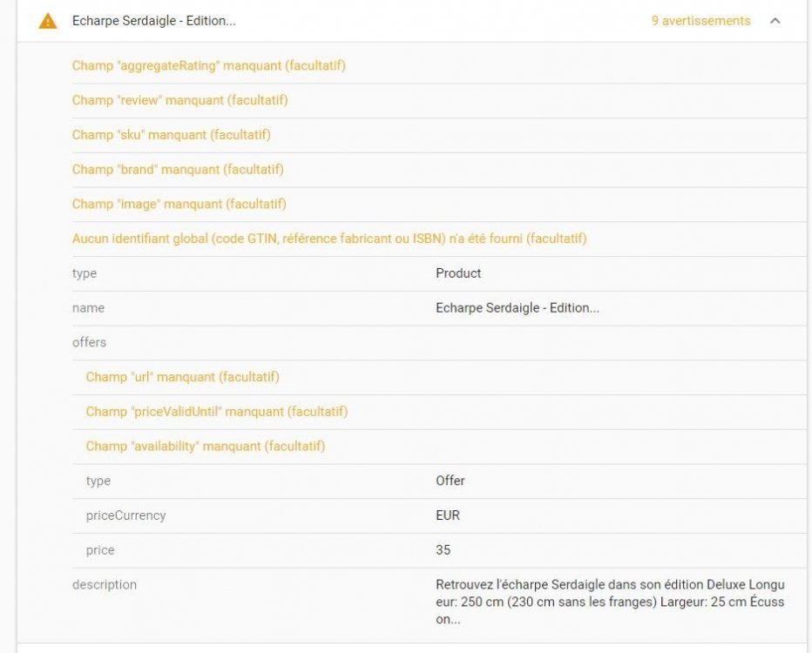The width and height of the screenshot is (812, 653).
Task: Click the offers row label
Action: [89, 342]
